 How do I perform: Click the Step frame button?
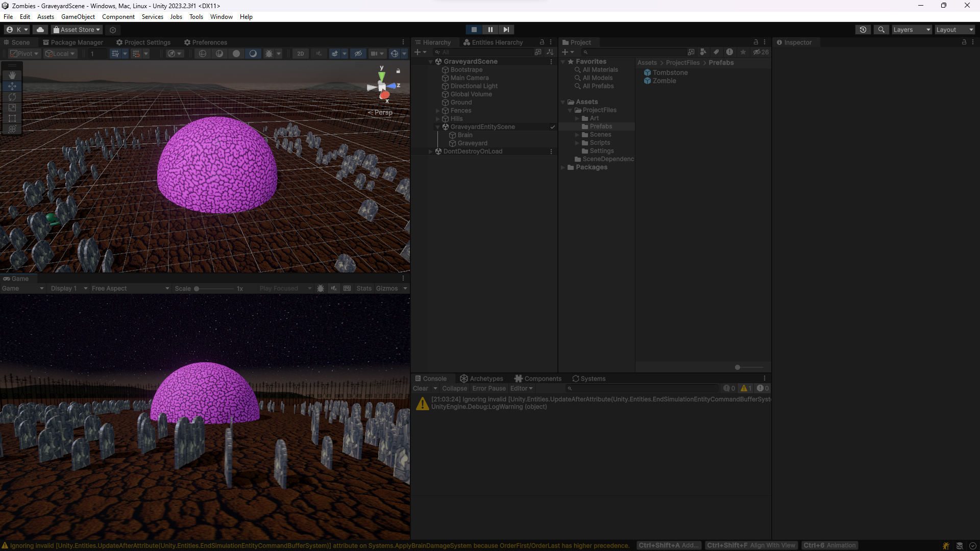point(506,30)
